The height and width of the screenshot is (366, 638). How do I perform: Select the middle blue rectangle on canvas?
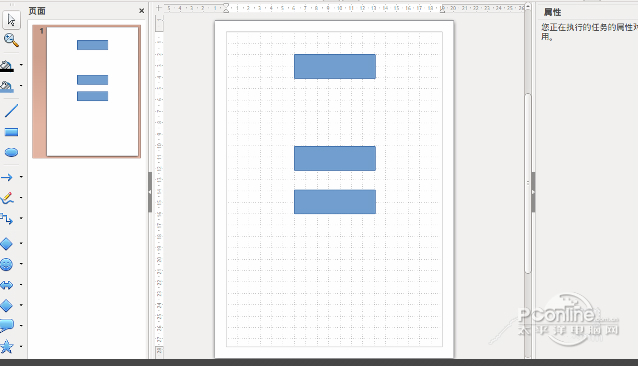pyautogui.click(x=335, y=158)
